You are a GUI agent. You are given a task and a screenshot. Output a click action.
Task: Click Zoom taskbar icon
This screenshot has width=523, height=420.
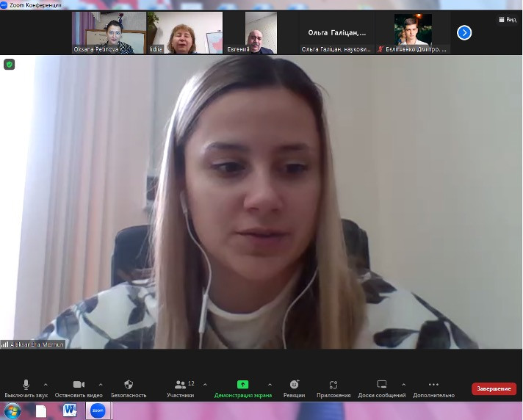click(98, 410)
